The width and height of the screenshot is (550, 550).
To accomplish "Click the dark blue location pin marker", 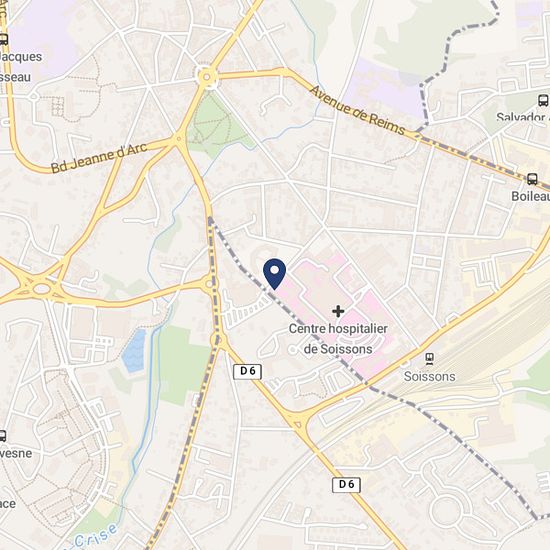I will coord(274,274).
